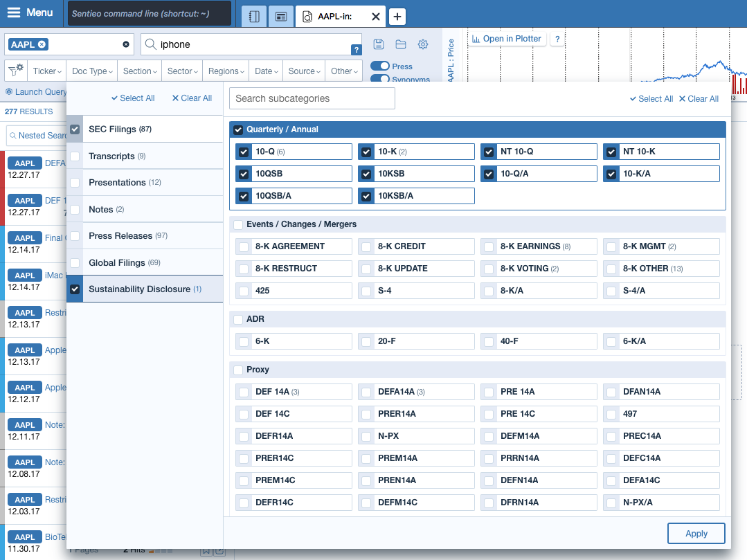Screen dimensions: 747x560
Task: Check the DEFA14A subcategory
Action: 366,392
